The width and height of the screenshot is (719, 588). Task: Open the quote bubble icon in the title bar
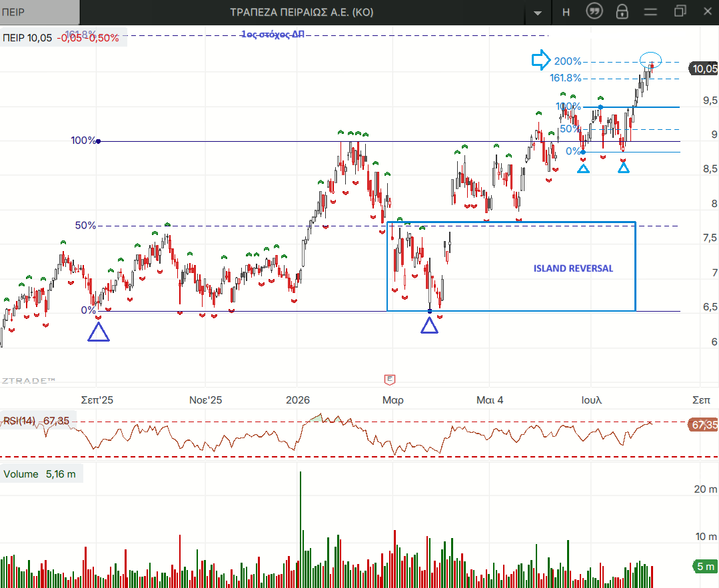pyautogui.click(x=594, y=11)
